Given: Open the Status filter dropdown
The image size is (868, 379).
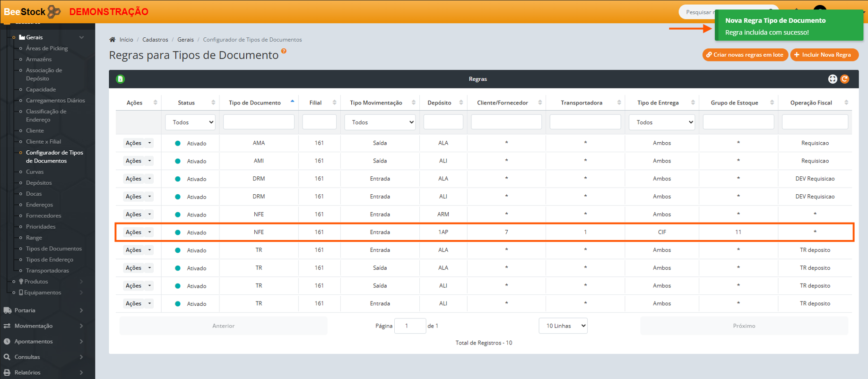Looking at the screenshot, I should tap(191, 122).
